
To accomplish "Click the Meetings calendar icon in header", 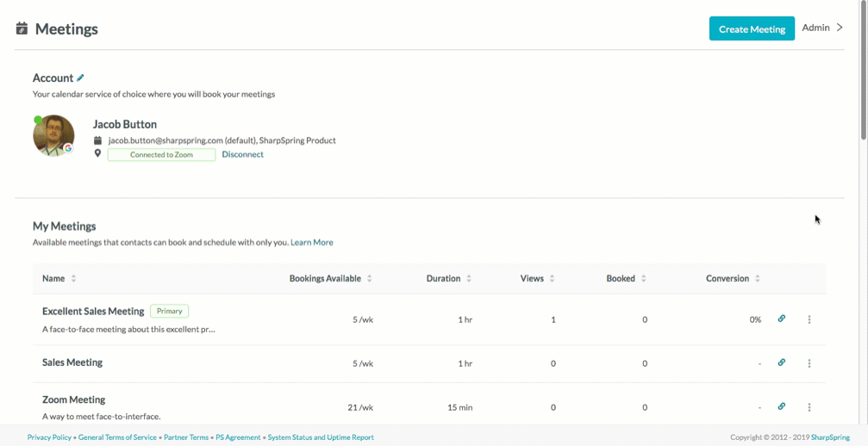I will [x=22, y=28].
